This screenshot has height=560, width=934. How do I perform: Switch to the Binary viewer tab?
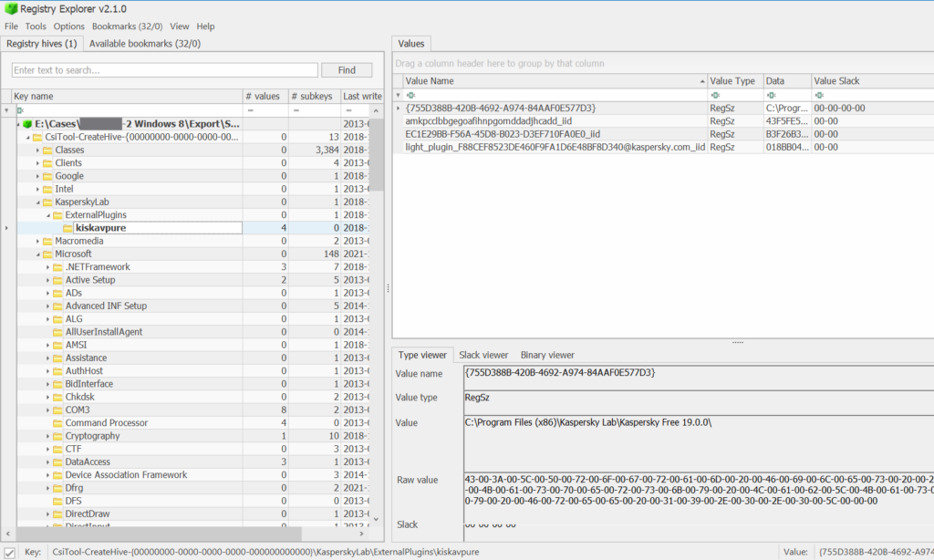pyautogui.click(x=547, y=355)
